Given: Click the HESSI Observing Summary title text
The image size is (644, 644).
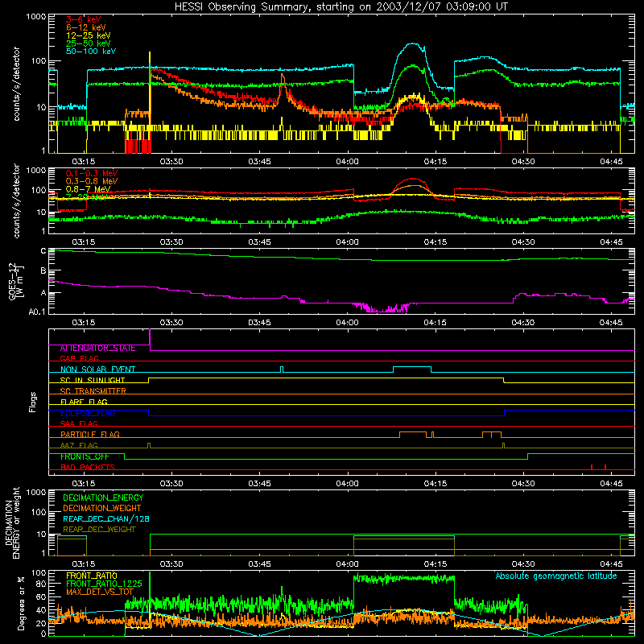Looking at the screenshot, I should point(341,7).
